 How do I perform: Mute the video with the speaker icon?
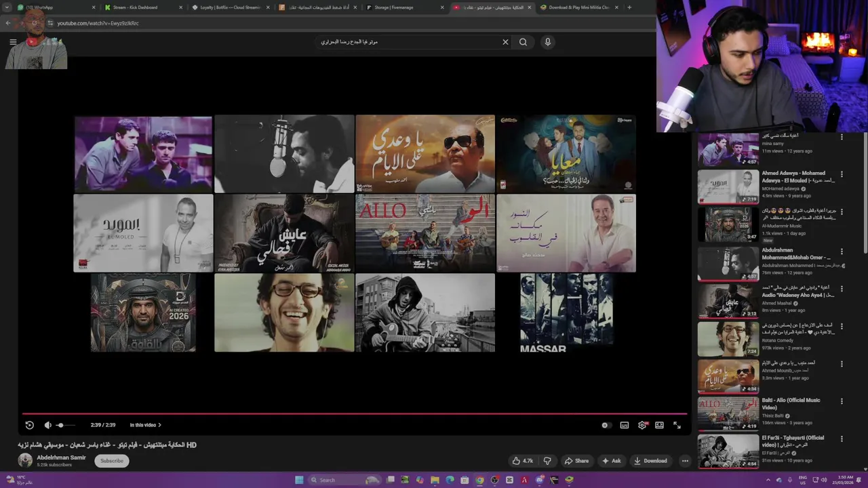click(47, 425)
